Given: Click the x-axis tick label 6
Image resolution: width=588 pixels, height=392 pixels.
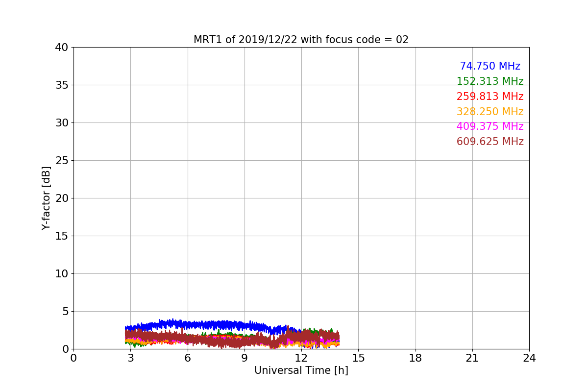Looking at the screenshot, I should pyautogui.click(x=188, y=358).
